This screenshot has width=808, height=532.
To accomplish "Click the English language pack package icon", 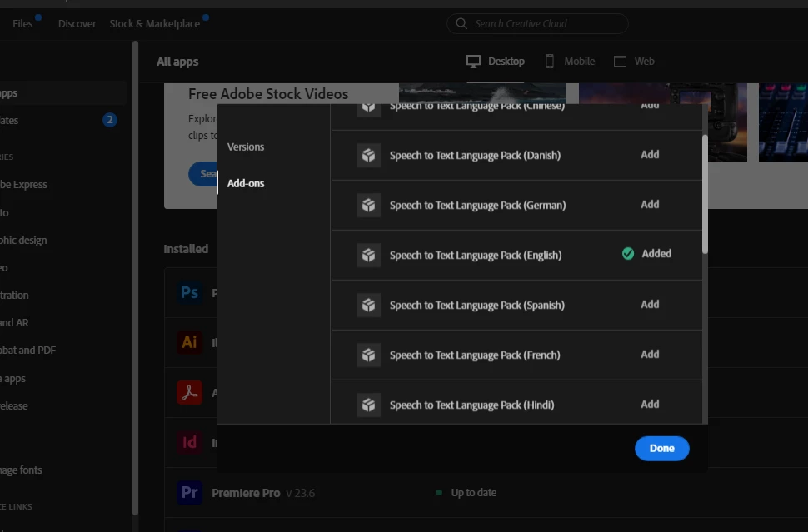I will pos(368,255).
